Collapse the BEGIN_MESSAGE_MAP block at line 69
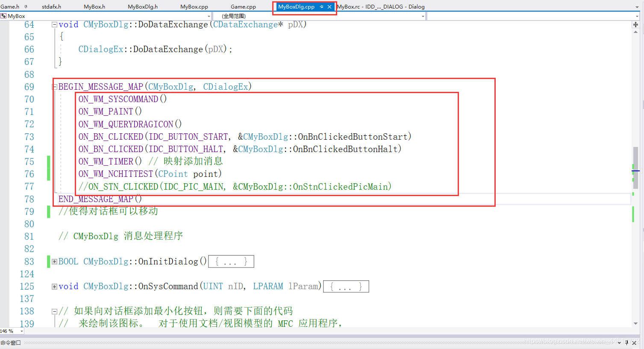 [x=54, y=87]
